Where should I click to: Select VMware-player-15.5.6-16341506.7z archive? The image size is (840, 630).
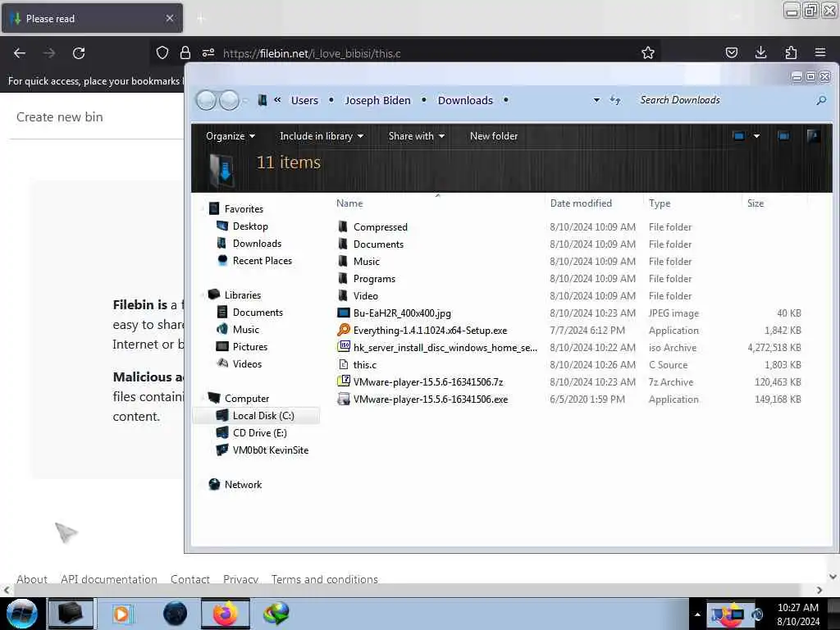pyautogui.click(x=421, y=382)
